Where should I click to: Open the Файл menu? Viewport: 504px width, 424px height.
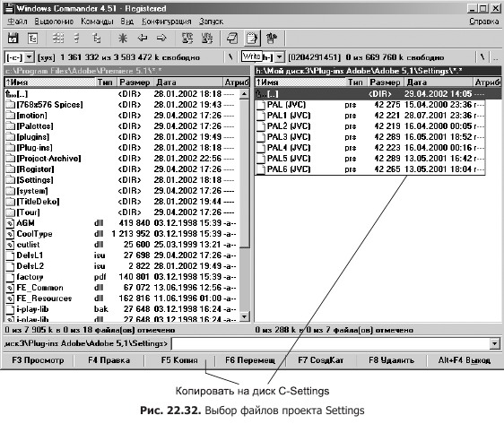pos(17,22)
